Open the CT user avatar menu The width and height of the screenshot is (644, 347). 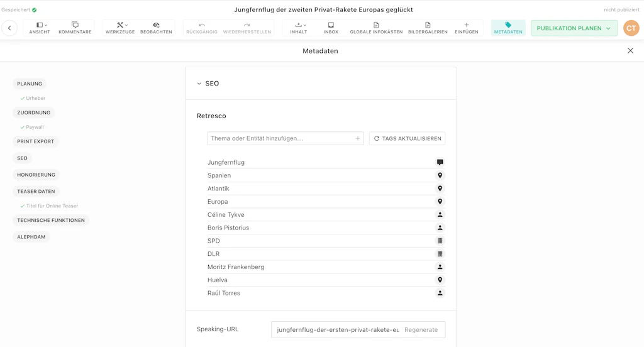point(631,28)
